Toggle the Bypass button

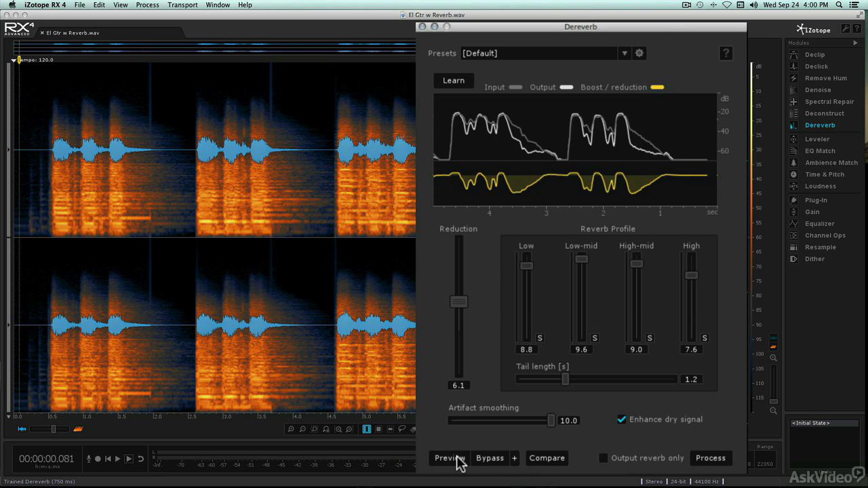[490, 458]
